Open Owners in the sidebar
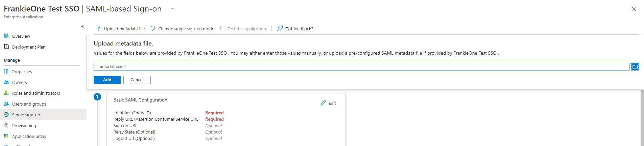Screen dimensions: 644x146 tap(19, 82)
